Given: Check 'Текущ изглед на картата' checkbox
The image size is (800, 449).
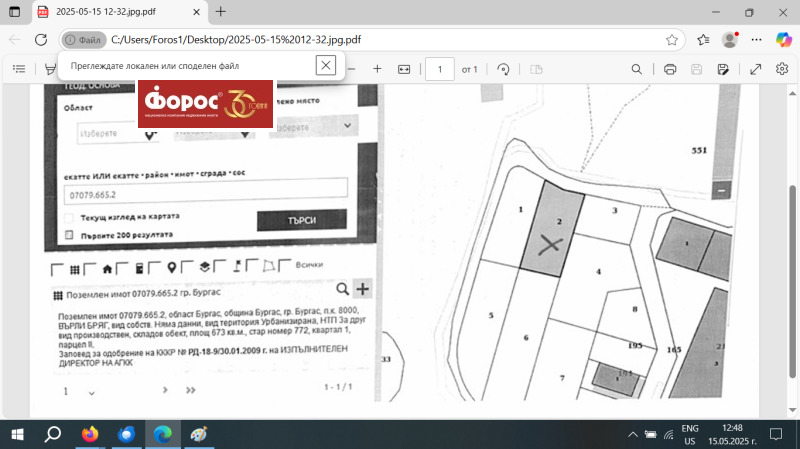Looking at the screenshot, I should 69,217.
